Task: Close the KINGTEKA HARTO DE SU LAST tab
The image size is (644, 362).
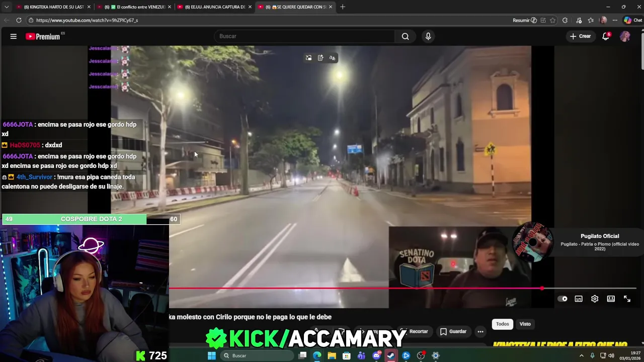Action: (x=89, y=7)
